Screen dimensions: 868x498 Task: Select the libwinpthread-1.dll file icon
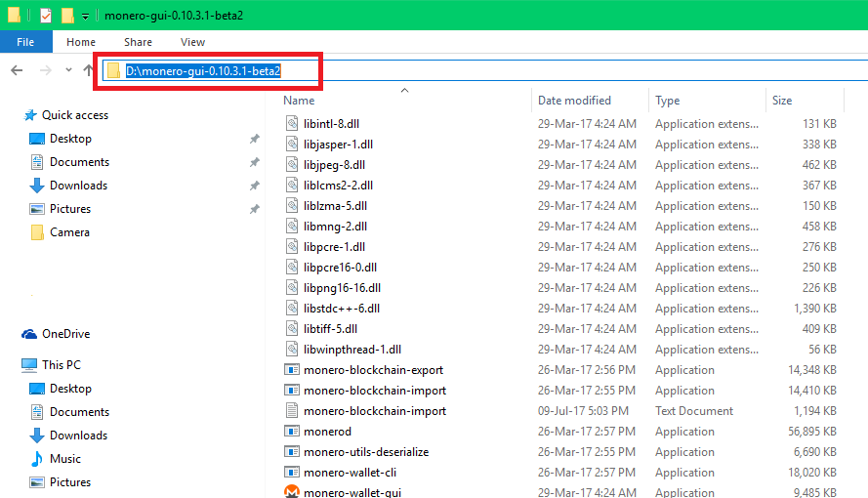pos(292,349)
